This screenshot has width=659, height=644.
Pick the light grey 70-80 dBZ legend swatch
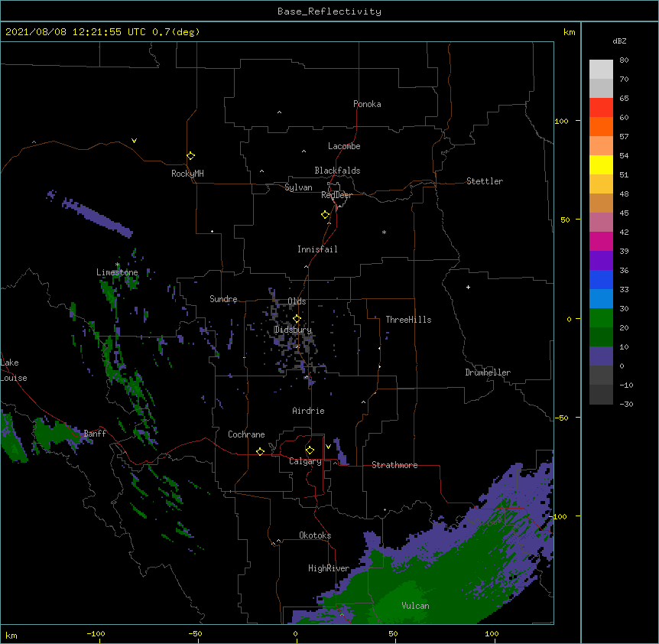[601, 70]
